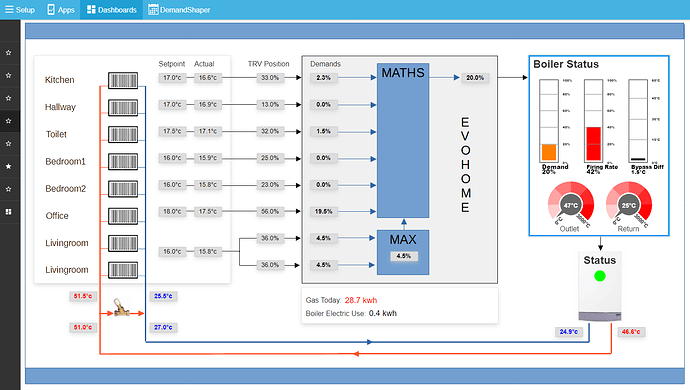Click the grid dashboard icon in sidebar
The width and height of the screenshot is (690, 390).
[8, 212]
